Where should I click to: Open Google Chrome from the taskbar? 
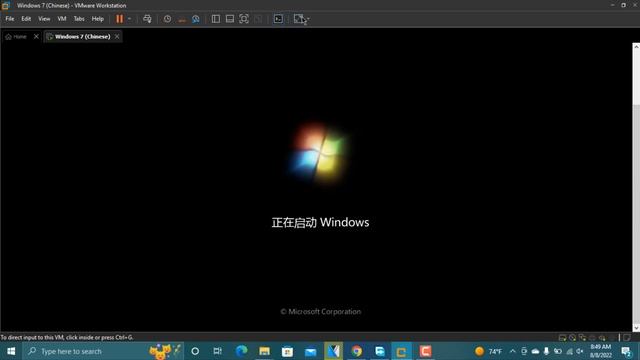point(357,351)
